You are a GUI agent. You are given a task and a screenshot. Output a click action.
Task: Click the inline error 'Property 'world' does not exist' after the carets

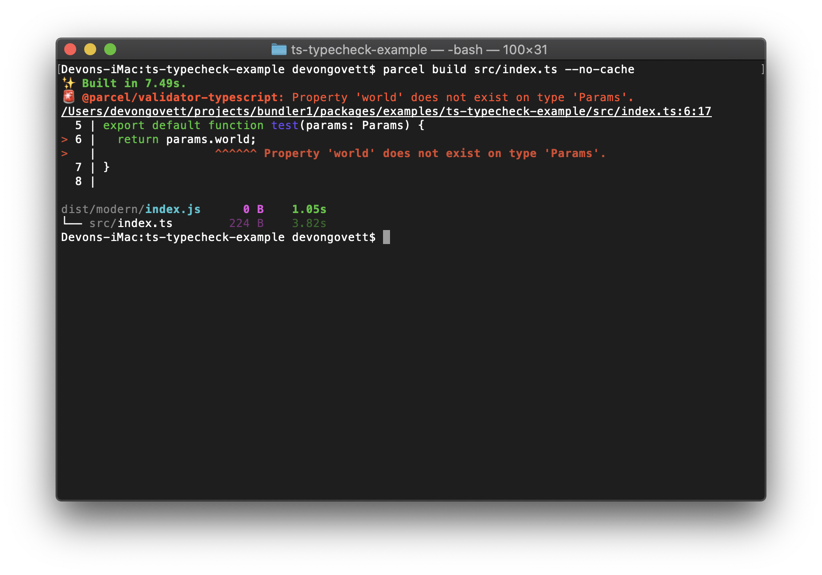click(435, 154)
